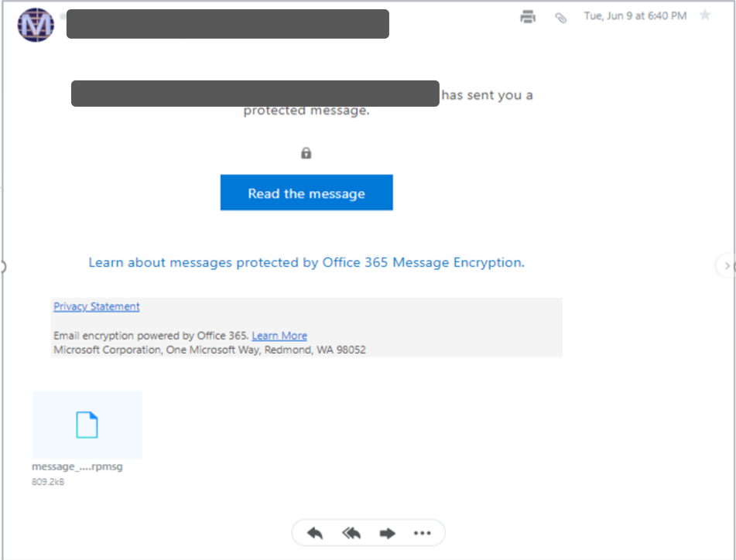Click the Learn More link
This screenshot has width=736, height=560.
click(x=279, y=336)
